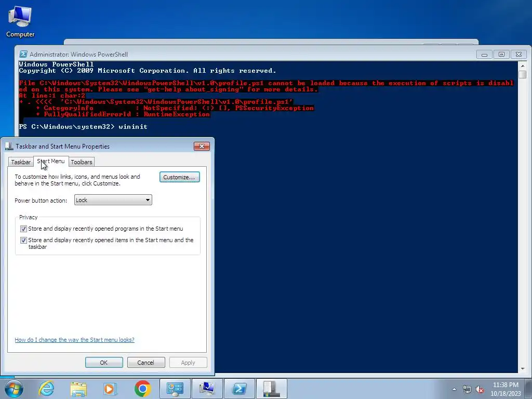Viewport: 532px width, 399px height.
Task: Close the Taskbar and Start Menu Properties dialog
Action: [202, 146]
